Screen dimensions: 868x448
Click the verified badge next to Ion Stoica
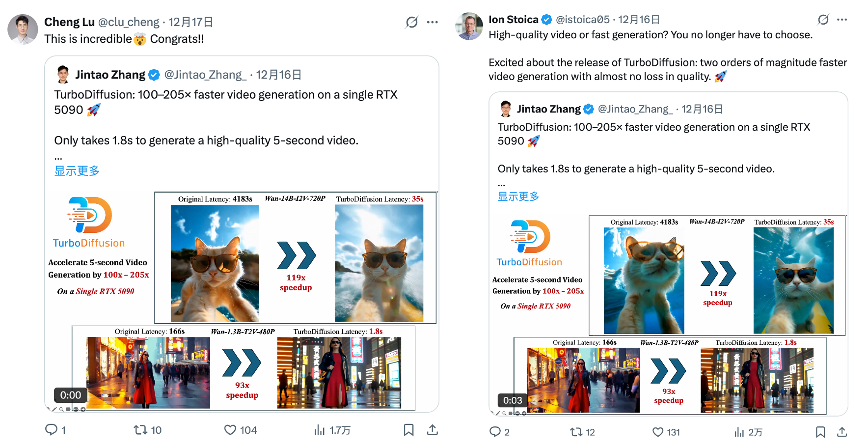(546, 20)
